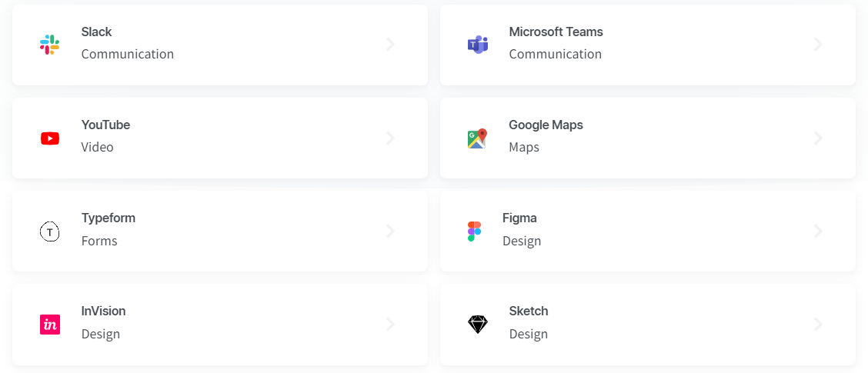The width and height of the screenshot is (868, 373).
Task: Expand the Google Maps card chevron
Action: coord(818,138)
